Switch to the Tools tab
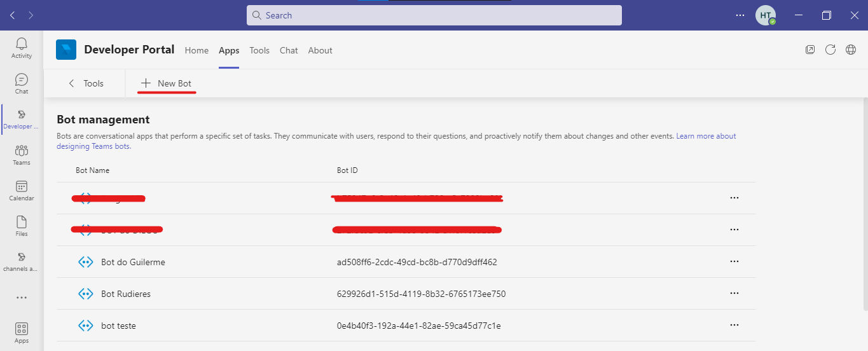868x351 pixels. [x=259, y=50]
